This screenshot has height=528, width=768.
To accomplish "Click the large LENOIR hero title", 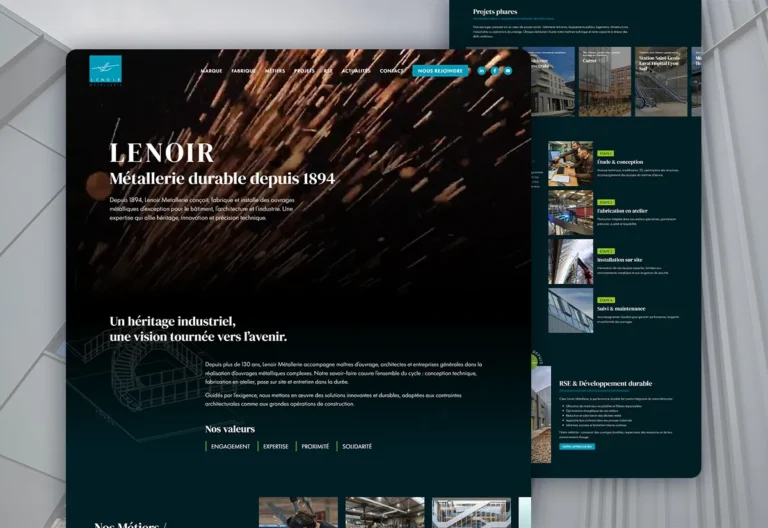I will 162,153.
